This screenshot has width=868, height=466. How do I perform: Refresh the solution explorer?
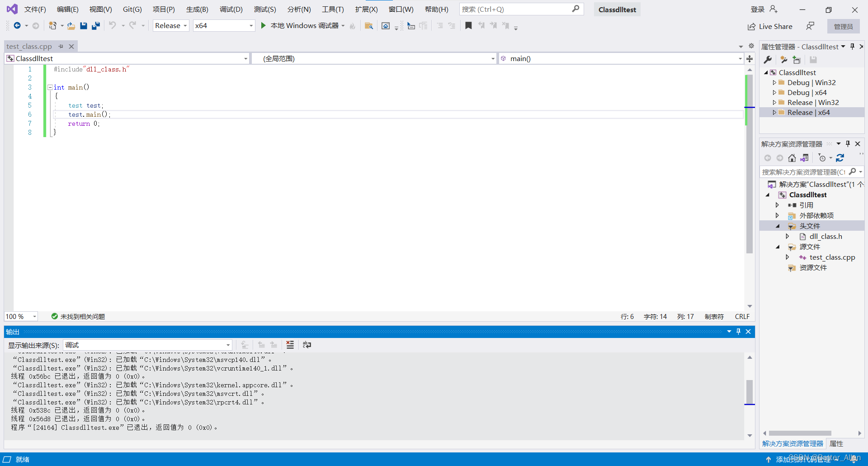[x=840, y=158]
